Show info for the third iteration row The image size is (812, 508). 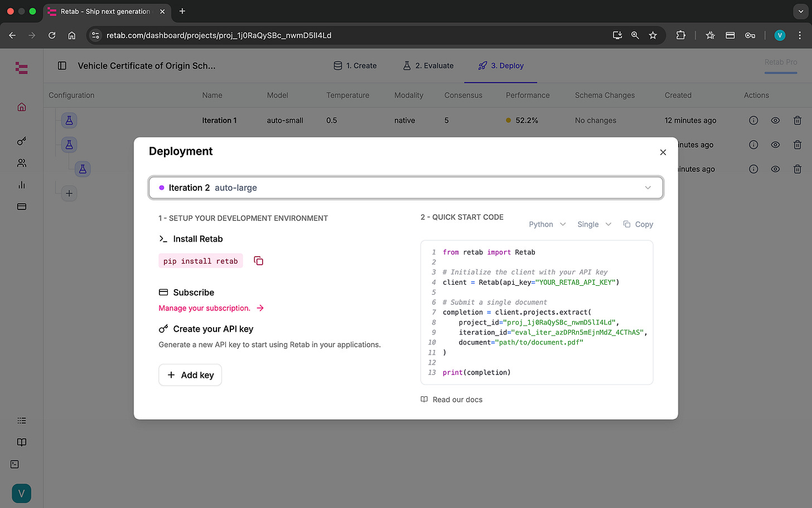click(x=753, y=169)
